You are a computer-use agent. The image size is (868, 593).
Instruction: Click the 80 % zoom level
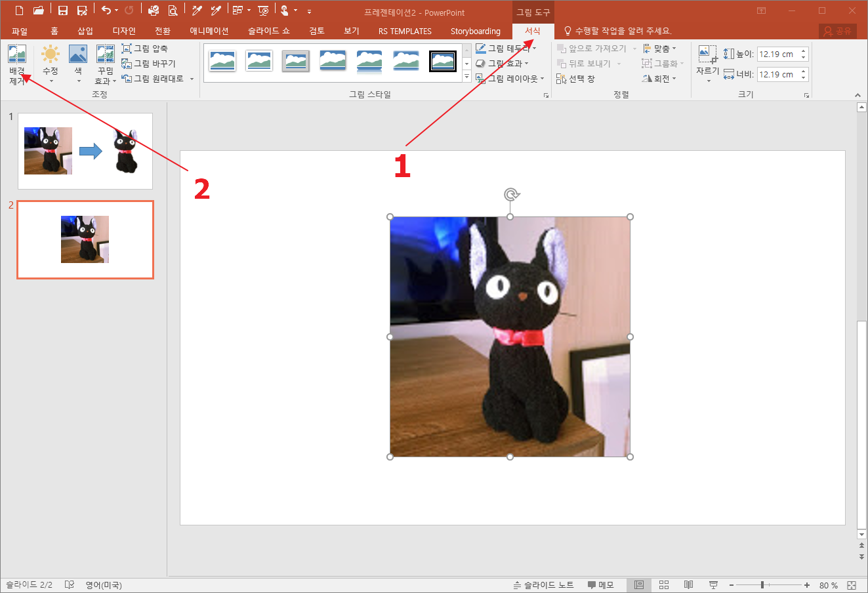pyautogui.click(x=829, y=585)
